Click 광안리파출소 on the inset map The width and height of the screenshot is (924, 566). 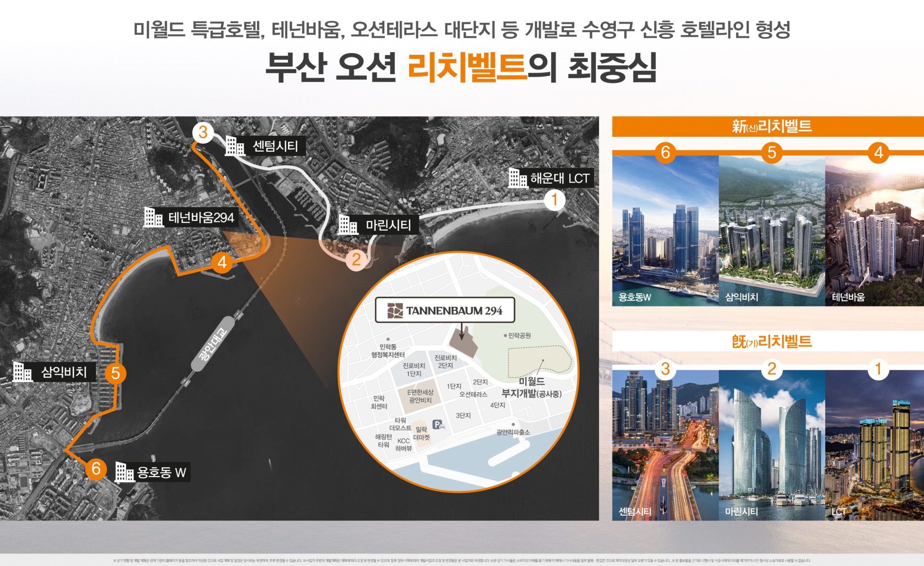click(x=513, y=432)
